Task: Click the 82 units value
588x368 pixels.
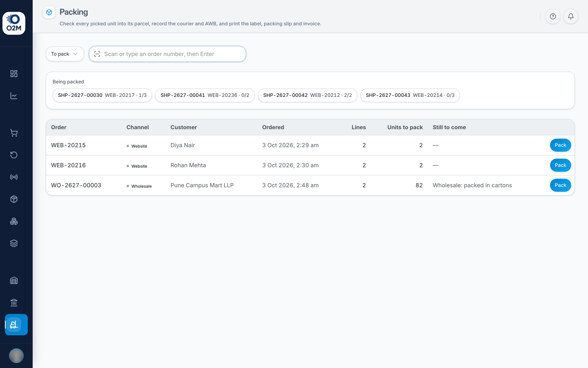Action: (x=419, y=185)
